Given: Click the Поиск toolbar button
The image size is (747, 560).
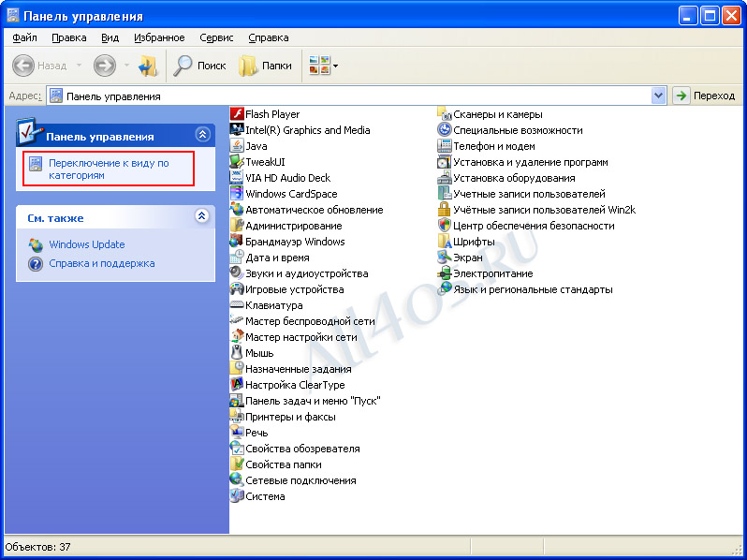Looking at the screenshot, I should [199, 66].
